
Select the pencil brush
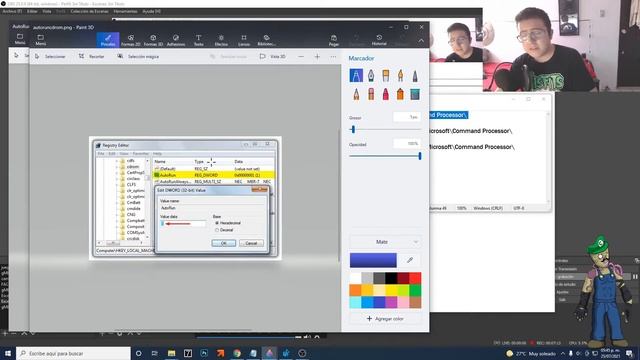pyautogui.click(x=356, y=94)
